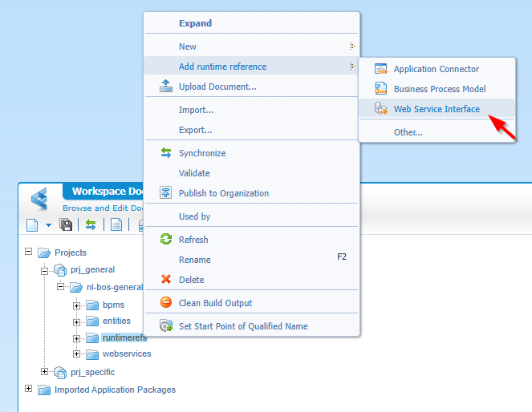Click the document properties toolbar icon
The height and width of the screenshot is (412, 532).
[x=116, y=224]
